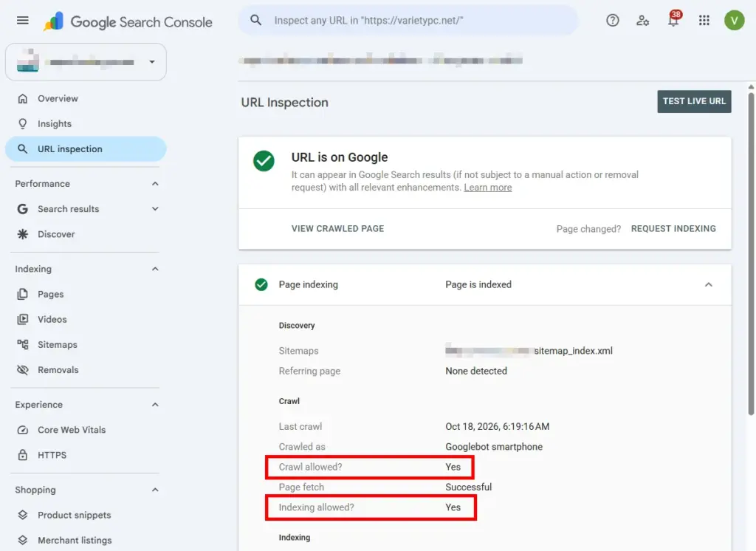Screen dimensions: 756x551
Task: Click the URL Inspection page heading
Action: 284,102
